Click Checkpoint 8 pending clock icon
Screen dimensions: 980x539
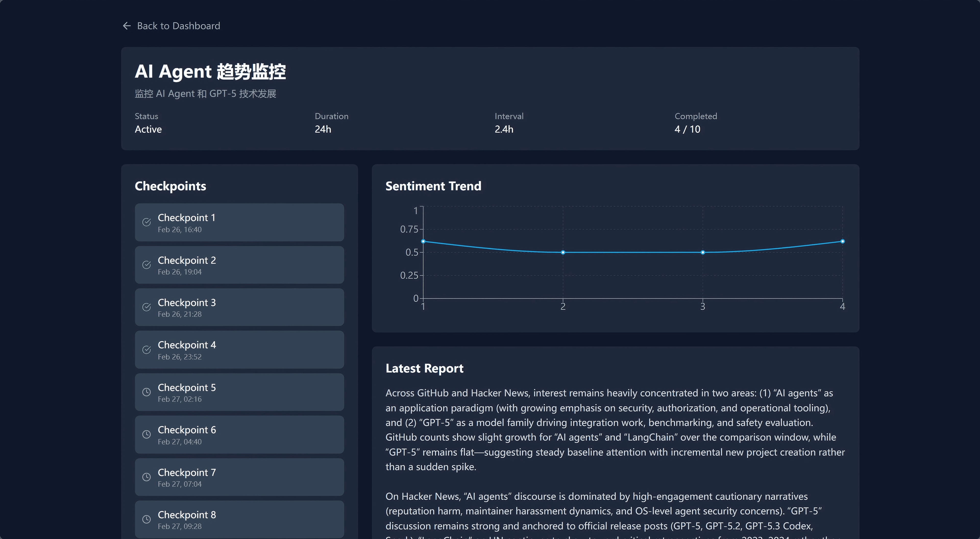[x=146, y=520]
